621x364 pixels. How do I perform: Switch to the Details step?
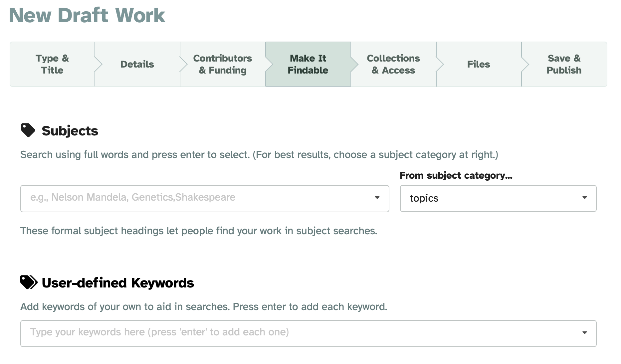tap(137, 64)
